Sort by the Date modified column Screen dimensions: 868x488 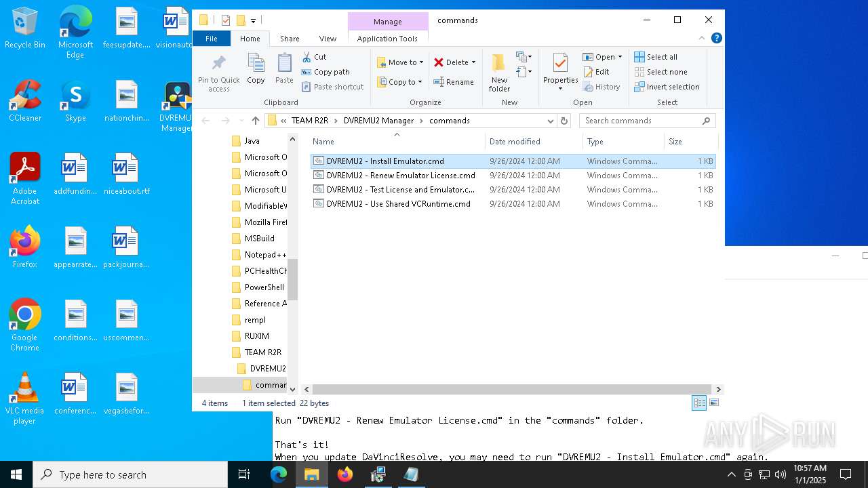click(x=534, y=142)
